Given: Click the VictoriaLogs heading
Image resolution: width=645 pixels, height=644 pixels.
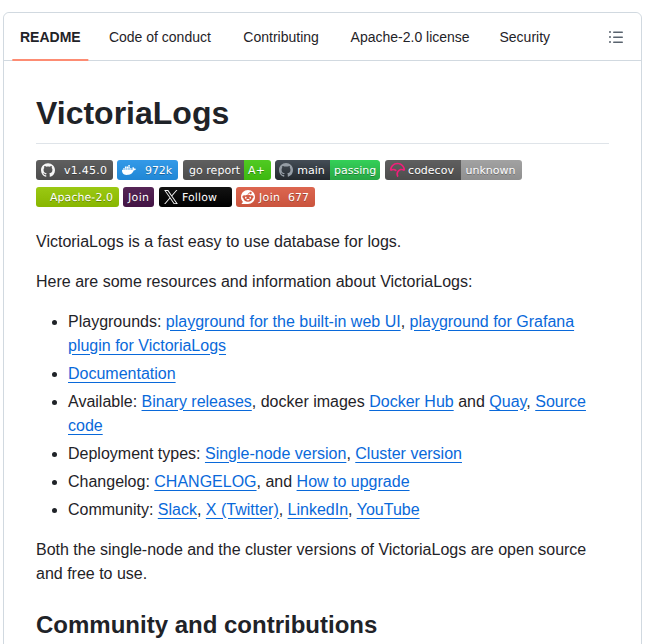Looking at the screenshot, I should (x=132, y=113).
